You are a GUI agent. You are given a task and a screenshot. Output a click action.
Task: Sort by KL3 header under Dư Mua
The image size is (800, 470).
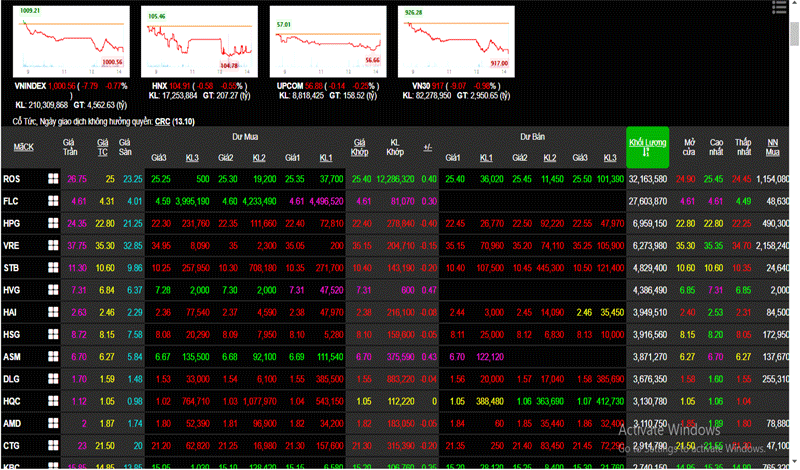(192, 158)
